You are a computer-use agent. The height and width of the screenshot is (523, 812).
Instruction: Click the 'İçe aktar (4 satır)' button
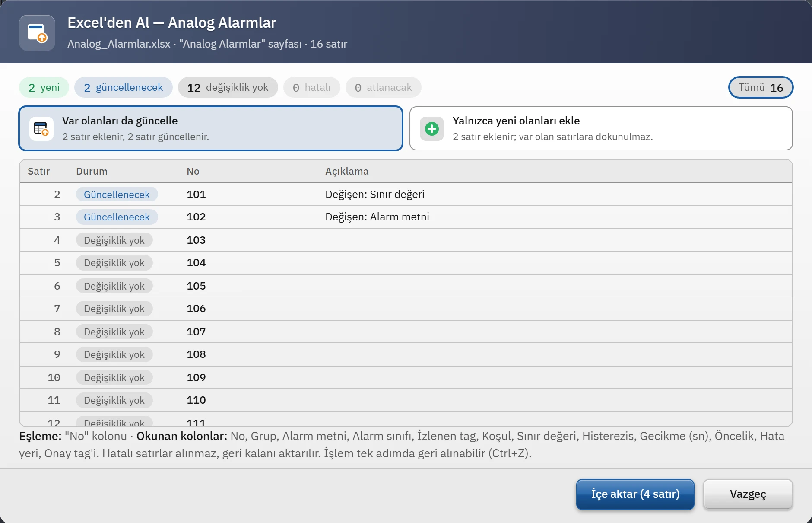tap(635, 494)
